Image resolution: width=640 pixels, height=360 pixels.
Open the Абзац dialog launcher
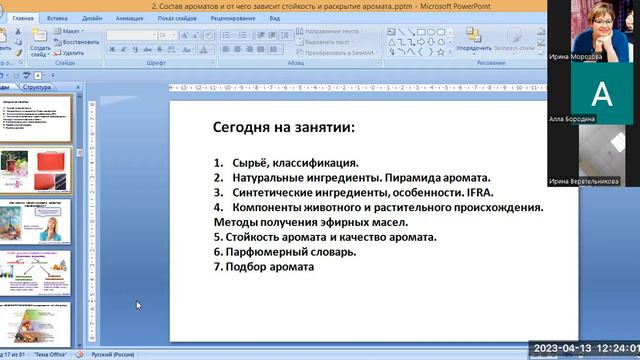pyautogui.click(x=378, y=63)
